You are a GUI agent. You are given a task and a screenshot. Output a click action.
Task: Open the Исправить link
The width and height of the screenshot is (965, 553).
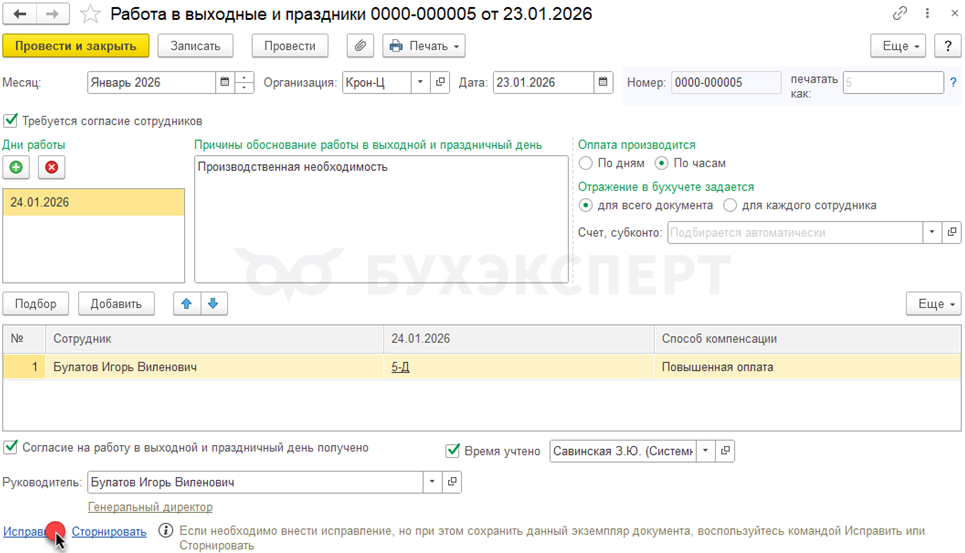pyautogui.click(x=25, y=531)
